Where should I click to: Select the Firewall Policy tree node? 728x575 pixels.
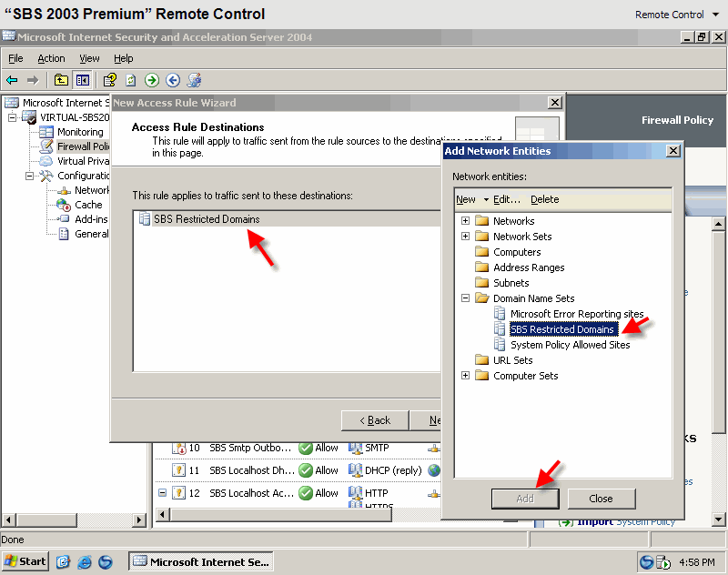pos(83,146)
